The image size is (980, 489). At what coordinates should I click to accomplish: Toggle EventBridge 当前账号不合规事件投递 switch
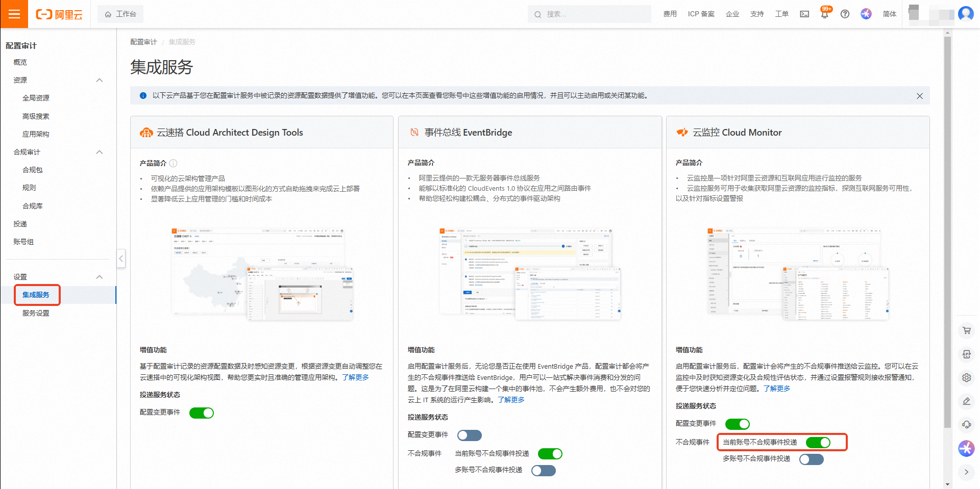point(550,454)
